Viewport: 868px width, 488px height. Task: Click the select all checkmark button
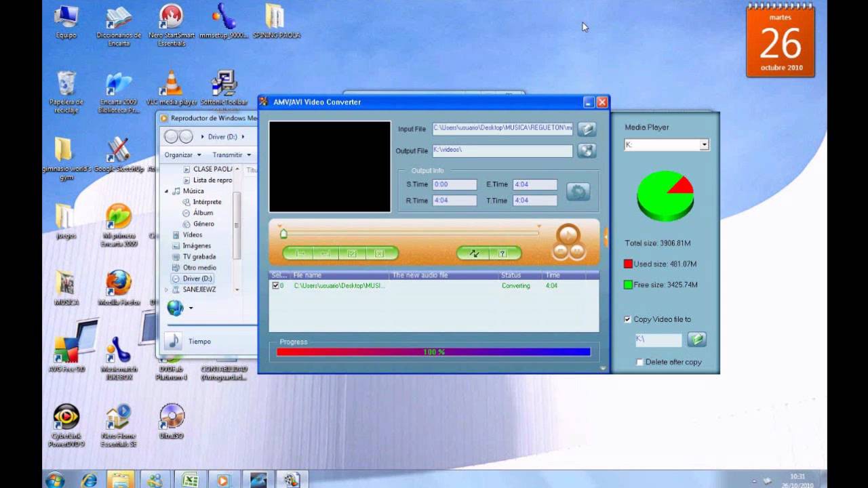352,253
